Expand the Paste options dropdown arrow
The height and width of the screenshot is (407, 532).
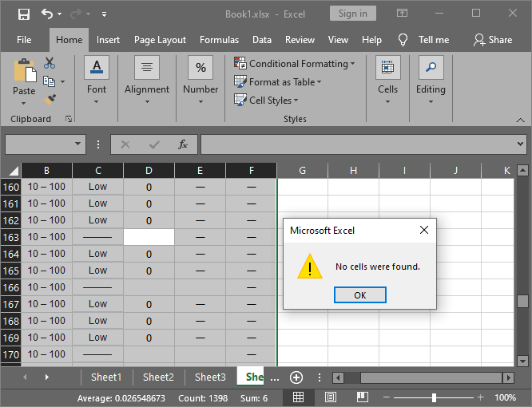(23, 103)
